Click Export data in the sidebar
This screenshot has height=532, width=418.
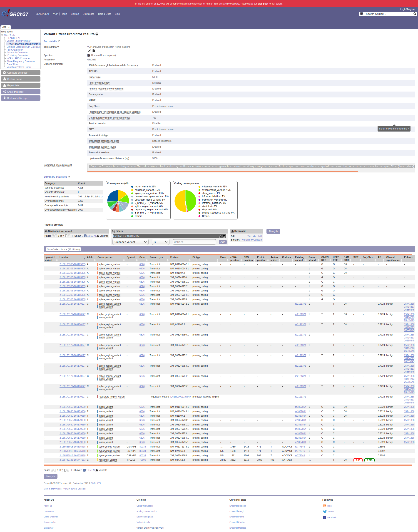(x=20, y=85)
